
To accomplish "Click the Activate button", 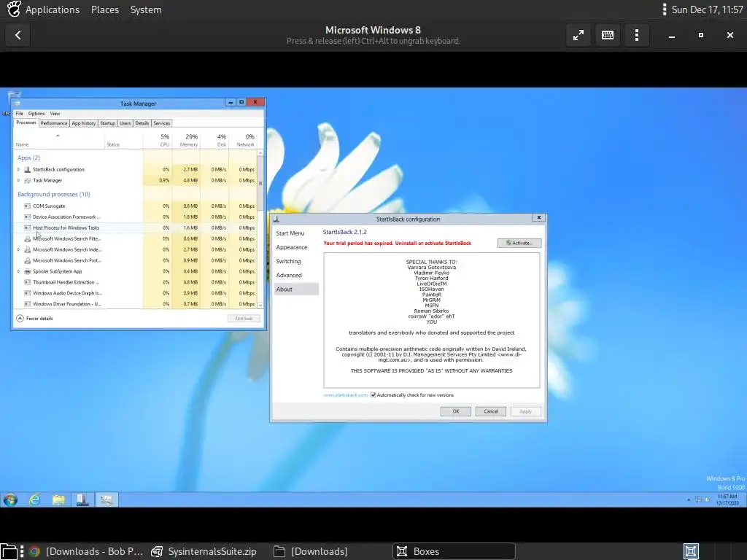I will pos(519,243).
